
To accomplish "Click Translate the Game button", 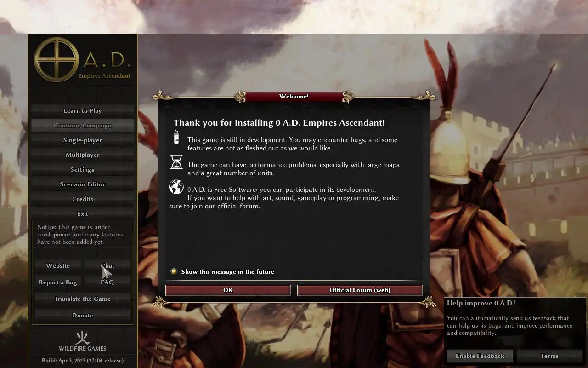I will [x=83, y=299].
